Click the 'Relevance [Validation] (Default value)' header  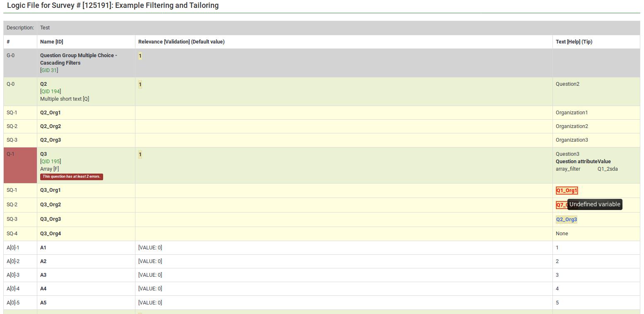point(181,42)
